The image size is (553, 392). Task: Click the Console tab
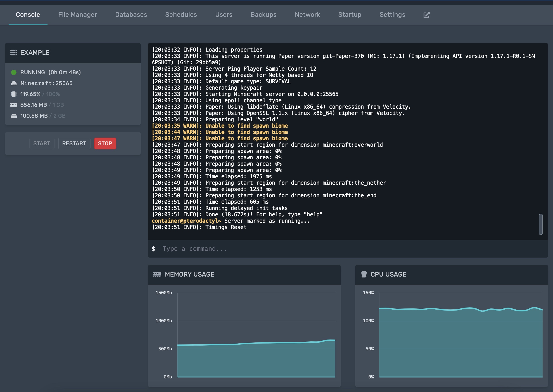[28, 14]
